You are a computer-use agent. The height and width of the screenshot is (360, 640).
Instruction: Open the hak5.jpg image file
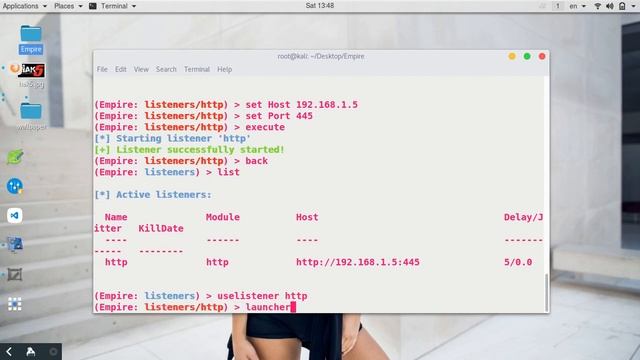point(31,76)
